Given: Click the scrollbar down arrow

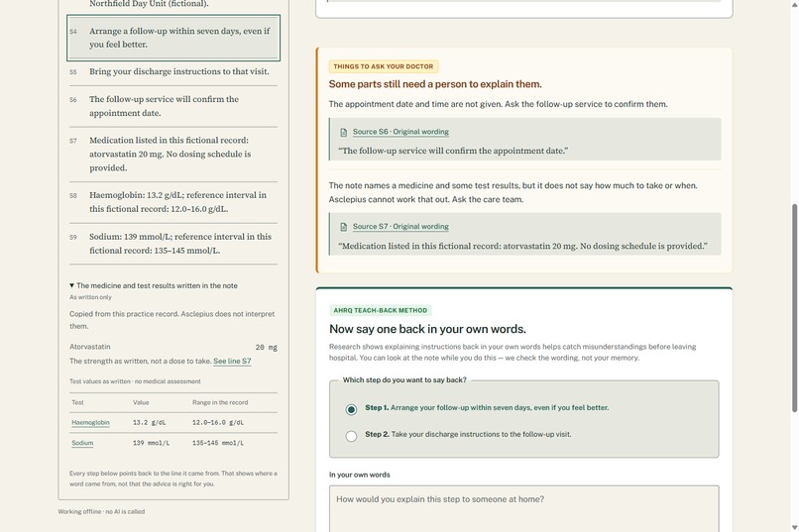Looking at the screenshot, I should tap(794, 527).
